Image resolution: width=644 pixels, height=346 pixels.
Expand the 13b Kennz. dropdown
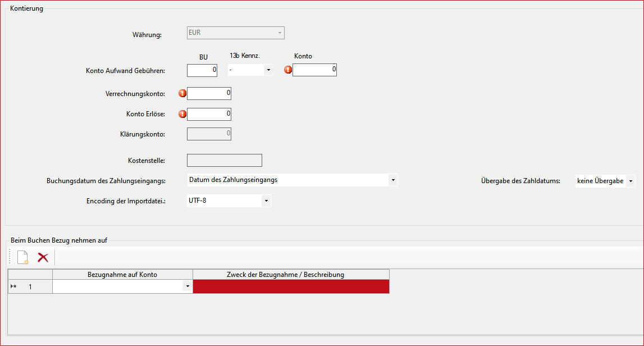pos(268,70)
